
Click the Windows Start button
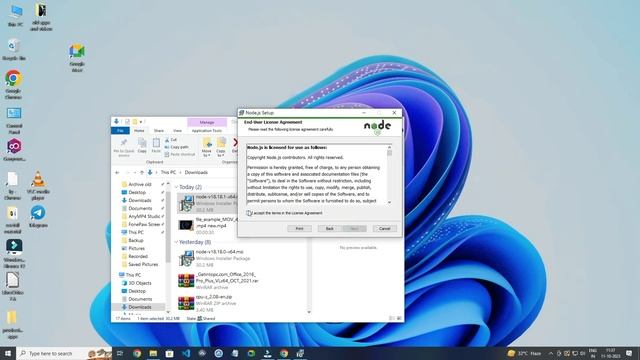(x=8, y=353)
